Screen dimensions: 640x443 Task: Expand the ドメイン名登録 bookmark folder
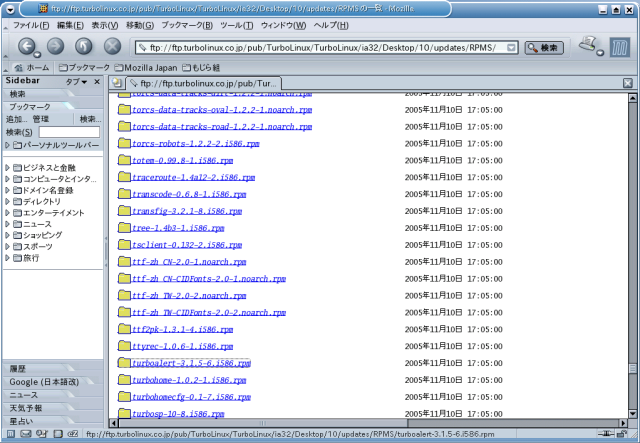pos(7,190)
